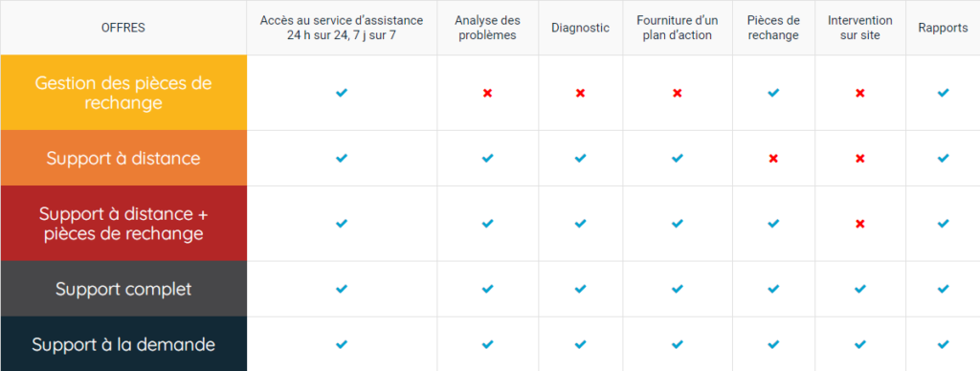
Task: Click the Intervention sur site cross in the Support à distance row
Action: coord(860,159)
